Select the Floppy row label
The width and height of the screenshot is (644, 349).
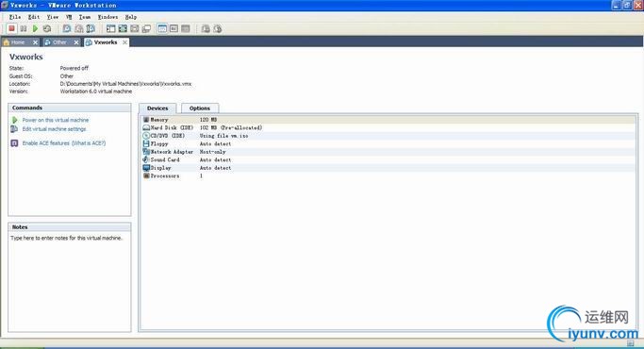pyautogui.click(x=159, y=143)
